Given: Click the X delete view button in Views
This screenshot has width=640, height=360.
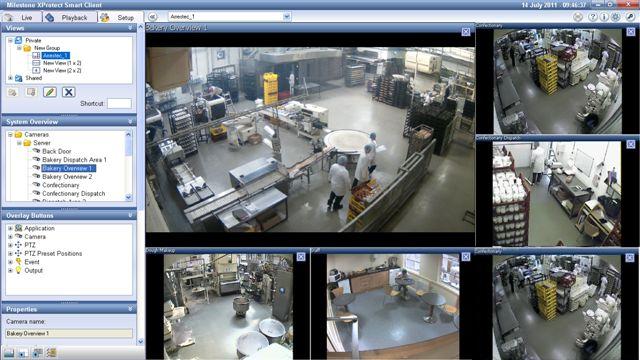Looking at the screenshot, I should [69, 92].
